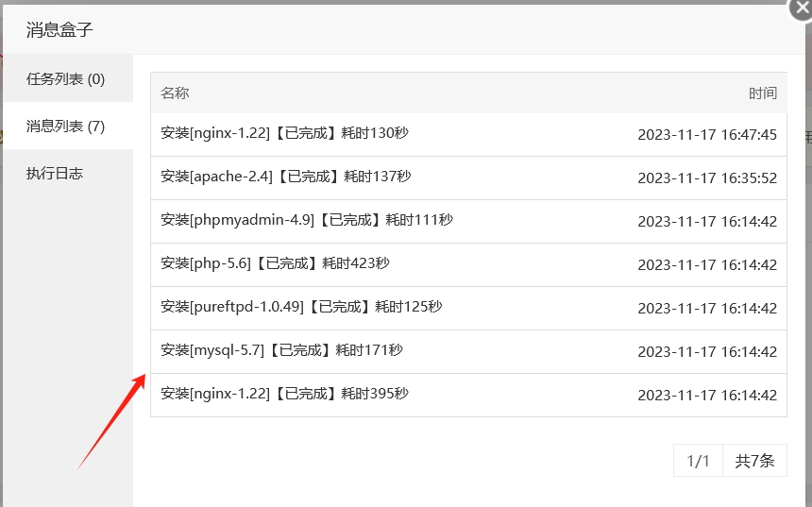This screenshot has width=812, height=507.
Task: Click the 1/1 page indicator
Action: [698, 462]
